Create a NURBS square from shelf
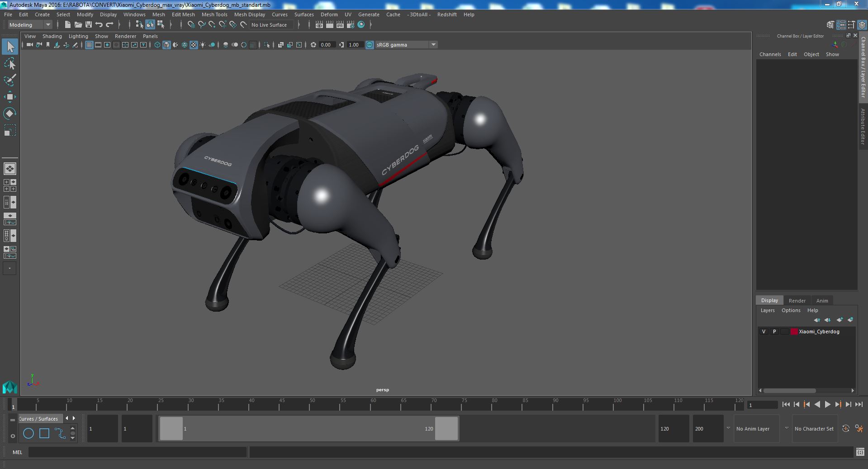Image resolution: width=868 pixels, height=469 pixels. click(x=44, y=433)
